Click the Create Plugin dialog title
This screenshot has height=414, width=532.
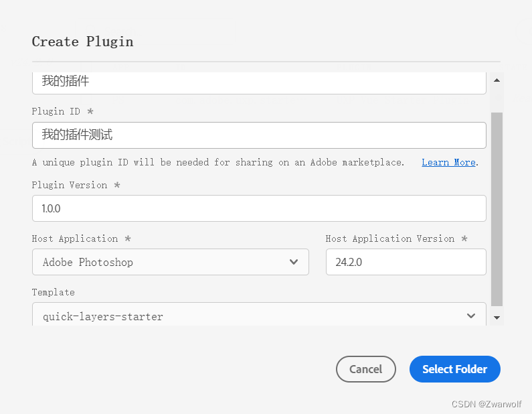pos(82,42)
